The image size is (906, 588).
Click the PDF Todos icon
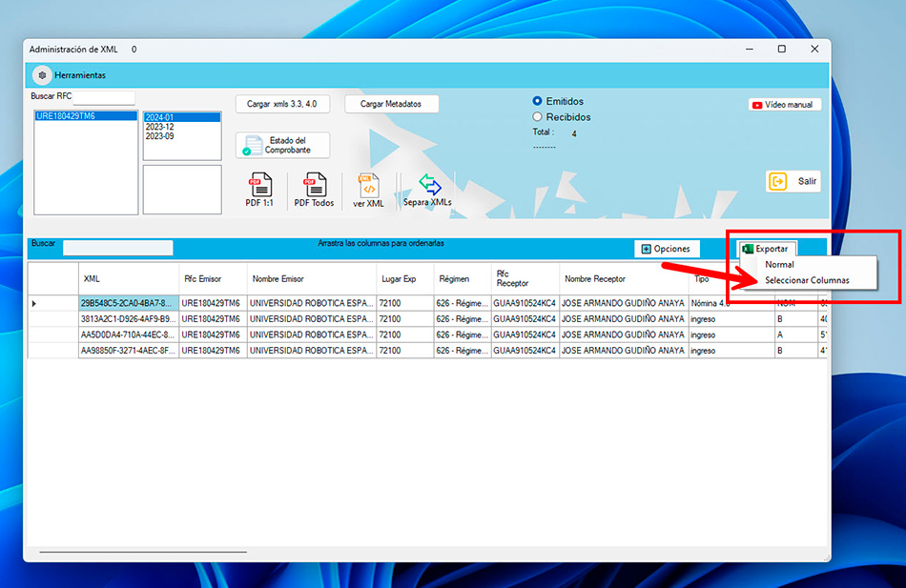[x=314, y=185]
